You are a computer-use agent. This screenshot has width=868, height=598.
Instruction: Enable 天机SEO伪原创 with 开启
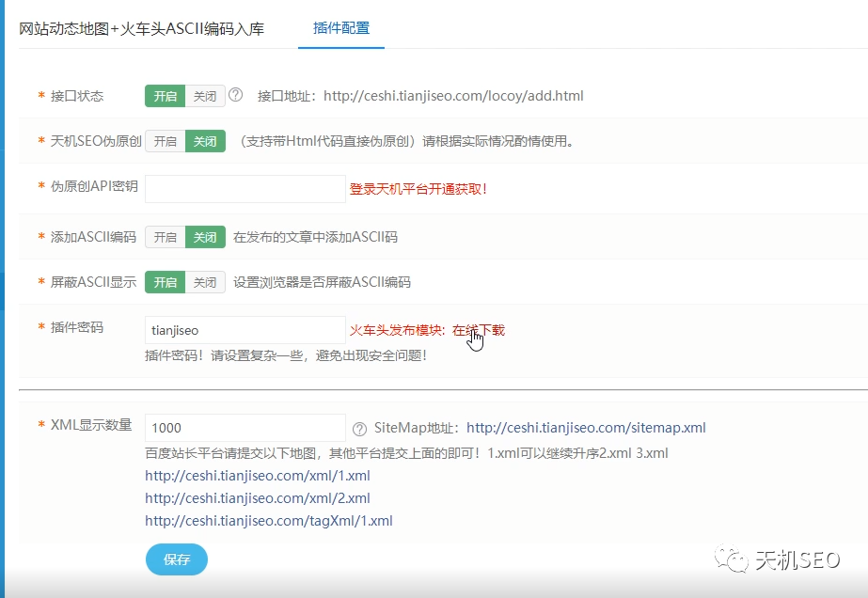click(165, 141)
